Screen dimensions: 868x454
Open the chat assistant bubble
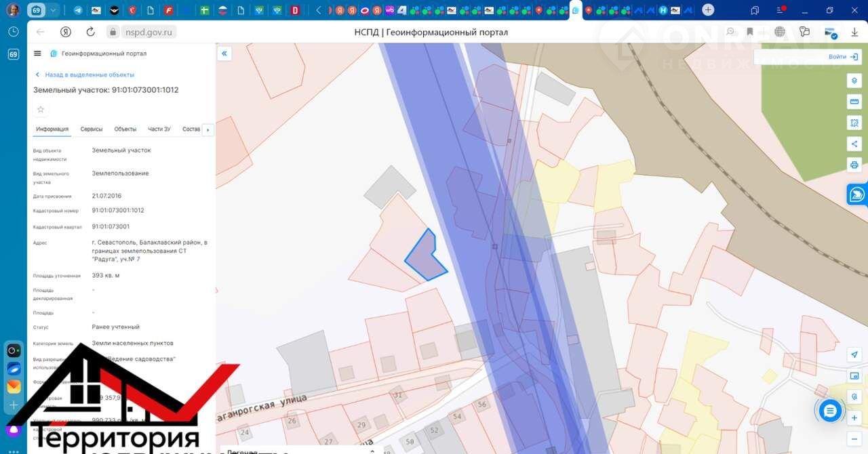(x=830, y=410)
